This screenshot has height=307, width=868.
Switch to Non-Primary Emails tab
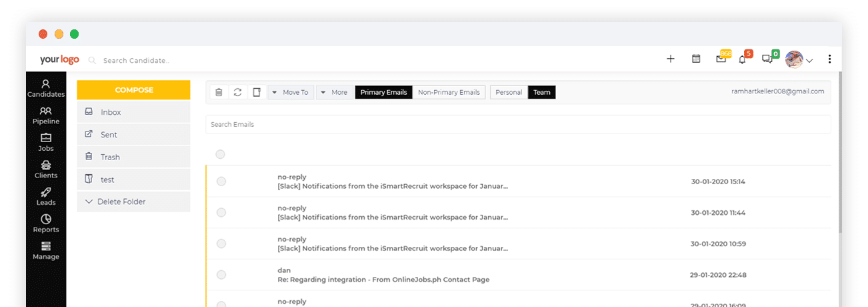(449, 92)
